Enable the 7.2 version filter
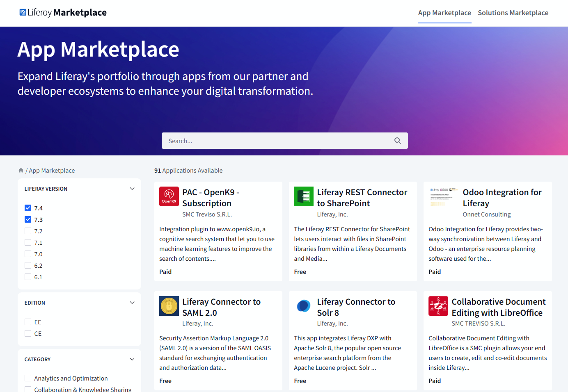Viewport: 568px width, 392px height. 28,231
